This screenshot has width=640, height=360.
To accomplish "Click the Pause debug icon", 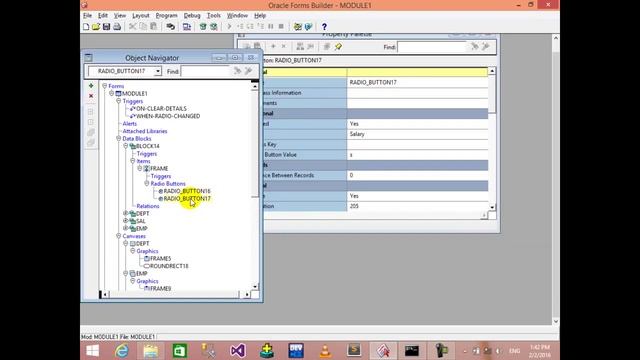I will click(x=271, y=27).
